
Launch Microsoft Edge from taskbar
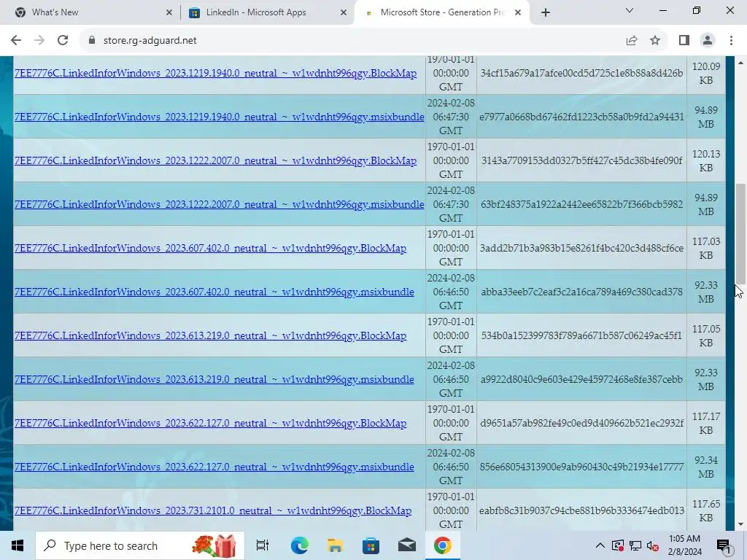point(299,545)
